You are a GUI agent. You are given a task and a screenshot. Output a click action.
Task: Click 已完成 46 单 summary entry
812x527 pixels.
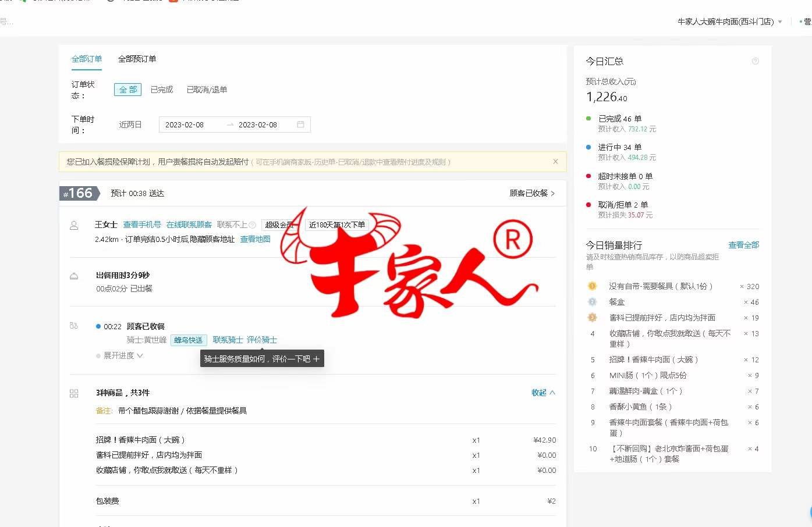click(x=620, y=119)
